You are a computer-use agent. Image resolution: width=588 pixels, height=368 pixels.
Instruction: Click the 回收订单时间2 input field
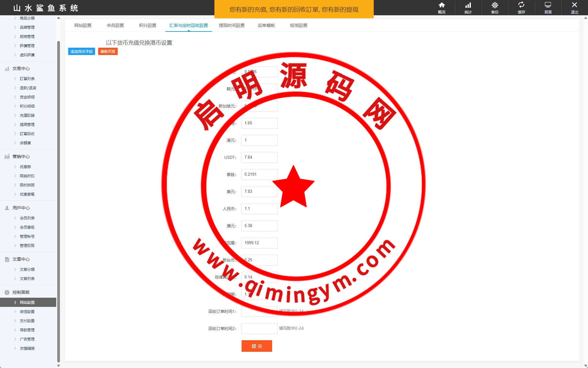click(x=259, y=329)
